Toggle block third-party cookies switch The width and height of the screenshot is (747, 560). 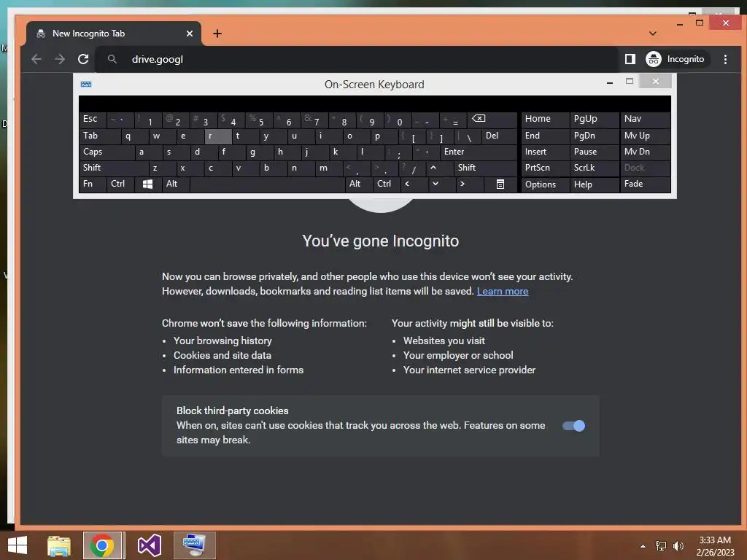[x=573, y=426]
